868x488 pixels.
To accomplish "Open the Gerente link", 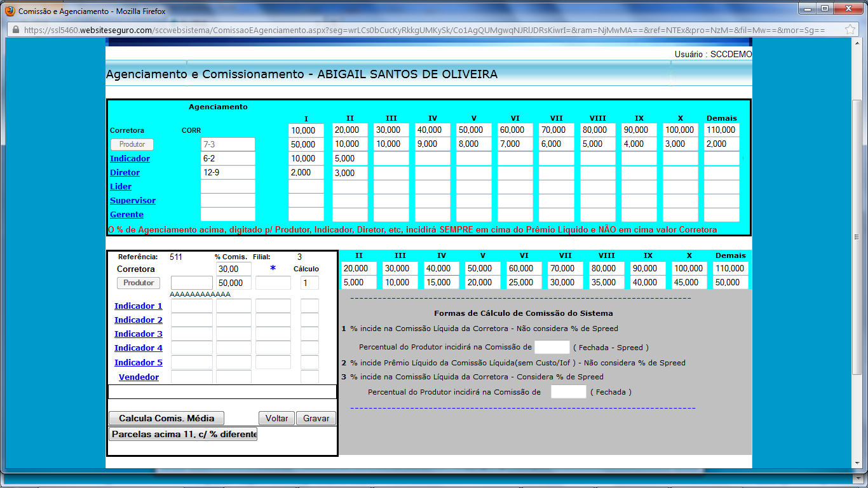I will pos(127,214).
